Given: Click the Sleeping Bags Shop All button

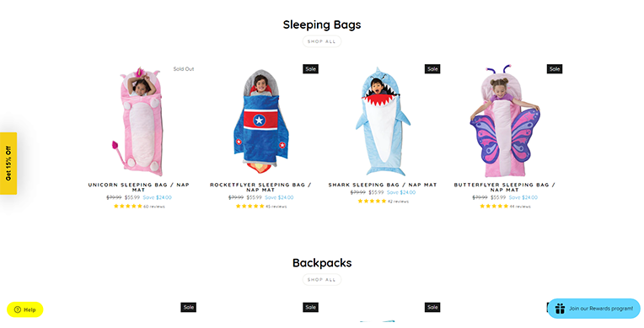Looking at the screenshot, I should coord(322,41).
